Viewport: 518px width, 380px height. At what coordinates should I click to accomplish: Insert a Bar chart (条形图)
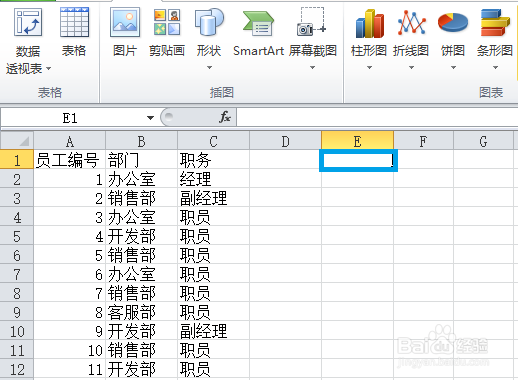(495, 38)
